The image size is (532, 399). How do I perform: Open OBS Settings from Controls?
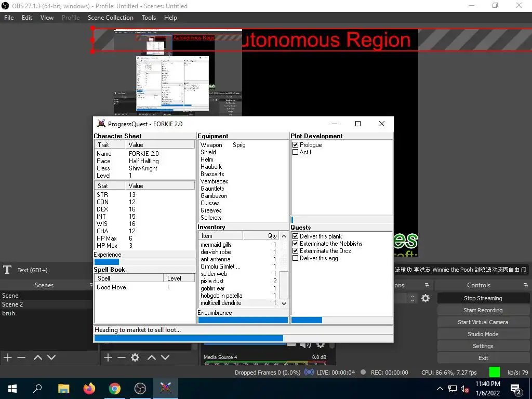(483, 346)
